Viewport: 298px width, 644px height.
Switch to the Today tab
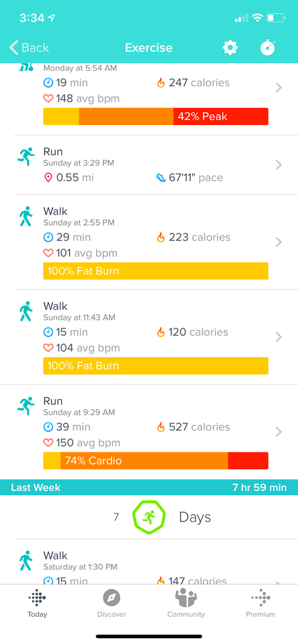click(x=37, y=604)
